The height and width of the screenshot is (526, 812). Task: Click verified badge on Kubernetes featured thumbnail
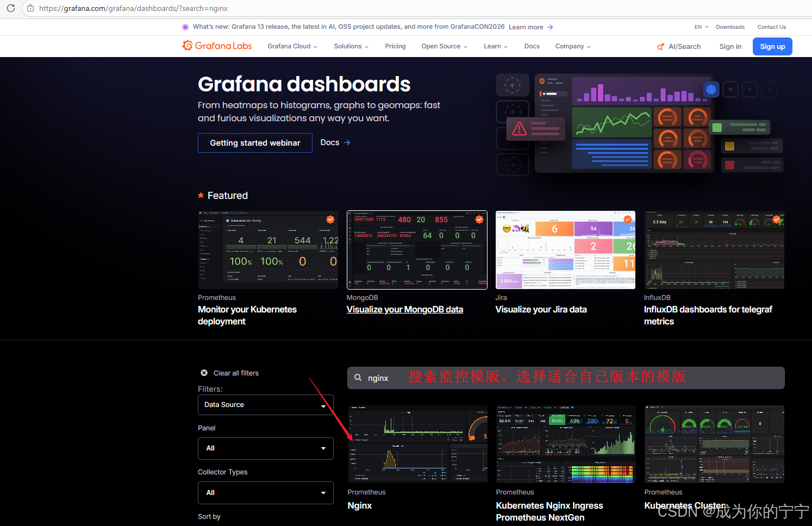[330, 220]
